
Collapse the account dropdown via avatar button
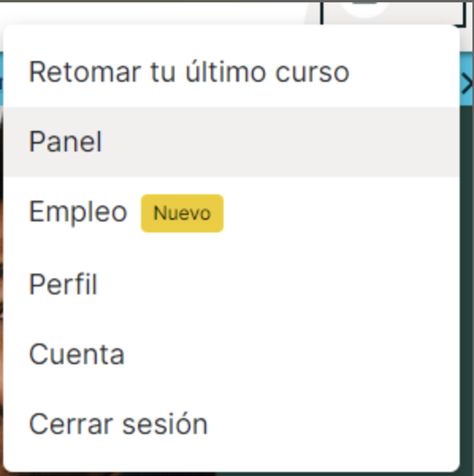pos(393,13)
